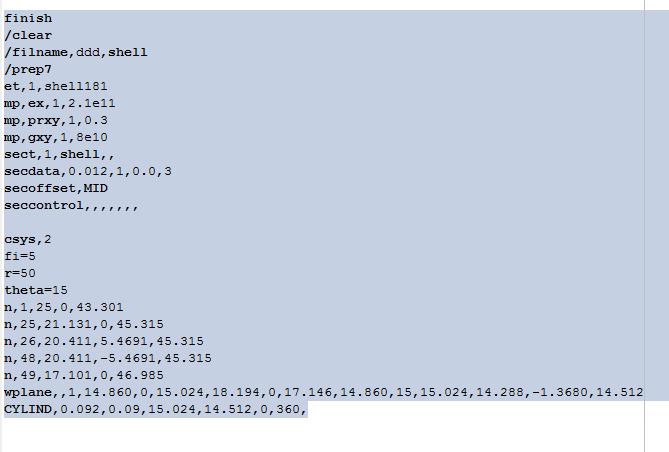Image resolution: width=669 pixels, height=452 pixels.
Task: Click the 'n,1,25,0,43.301' node line
Action: [64, 307]
